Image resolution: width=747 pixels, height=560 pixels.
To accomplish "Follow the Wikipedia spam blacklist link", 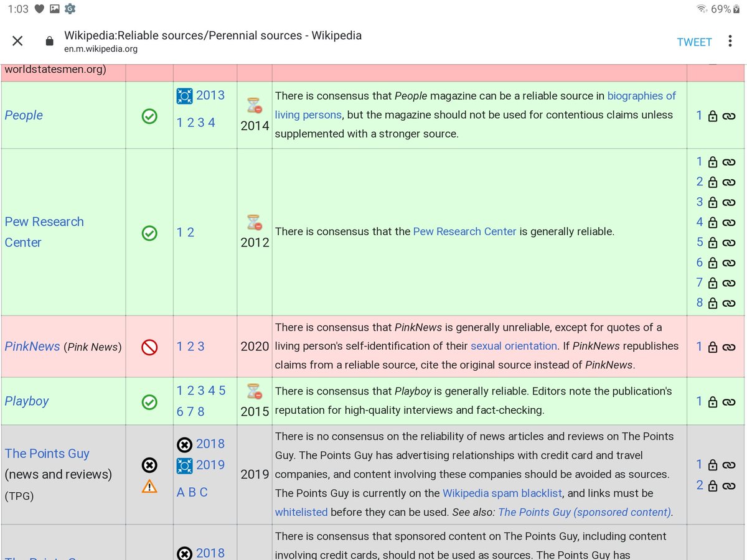I will tap(502, 493).
